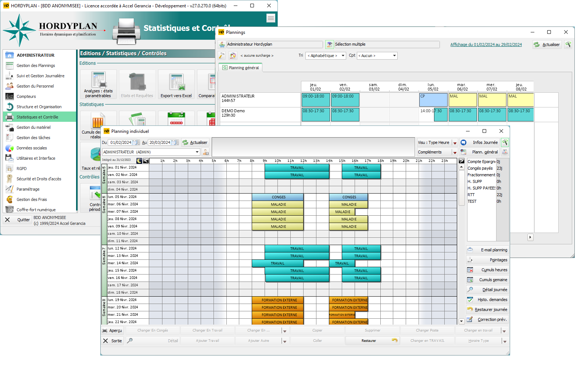Click the magic wand icon near Infos Journée
This screenshot has width=588, height=368.
505,142
